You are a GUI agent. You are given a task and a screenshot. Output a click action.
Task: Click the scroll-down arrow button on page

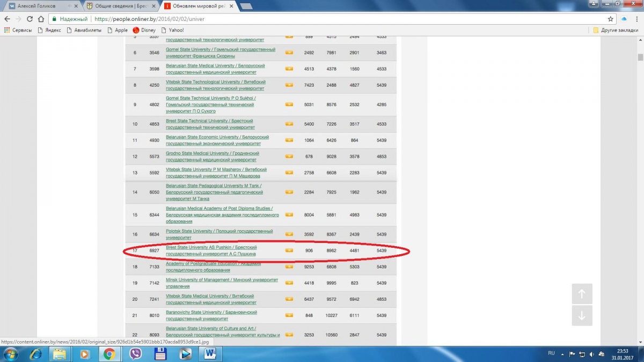[582, 316]
